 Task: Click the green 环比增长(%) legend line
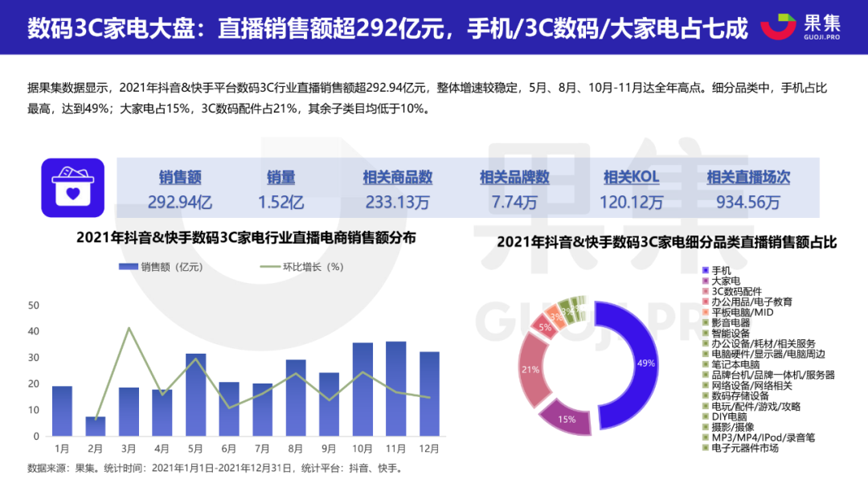click(x=269, y=267)
